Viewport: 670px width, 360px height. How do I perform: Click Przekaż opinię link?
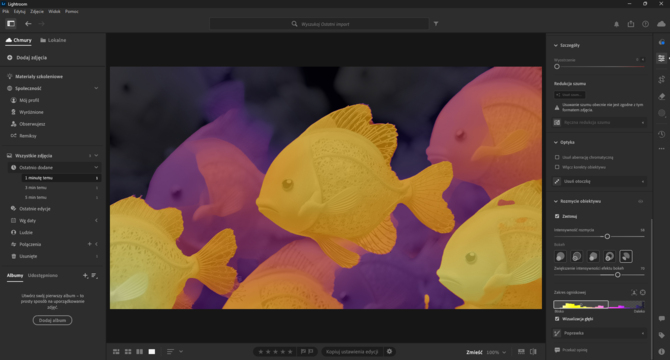(571, 350)
